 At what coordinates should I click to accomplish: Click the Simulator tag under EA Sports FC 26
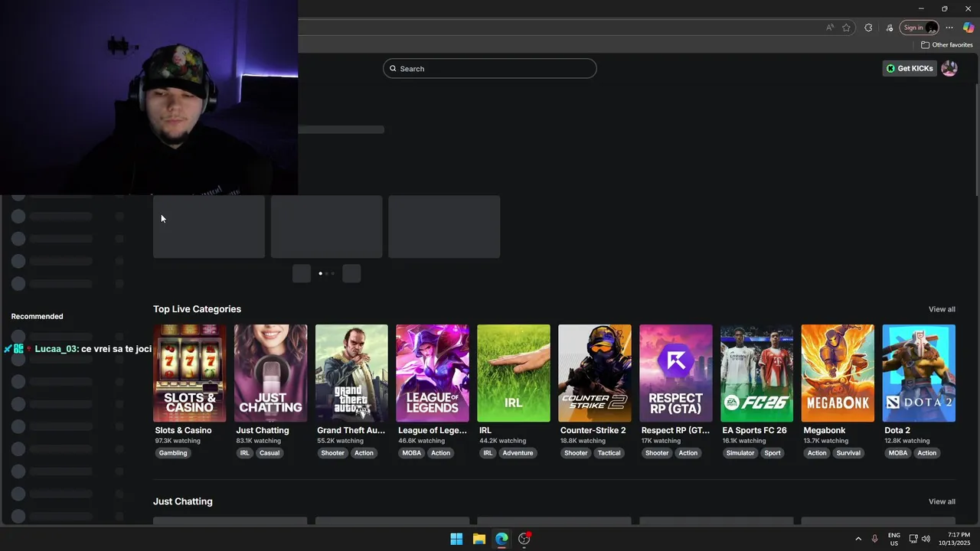click(x=740, y=453)
